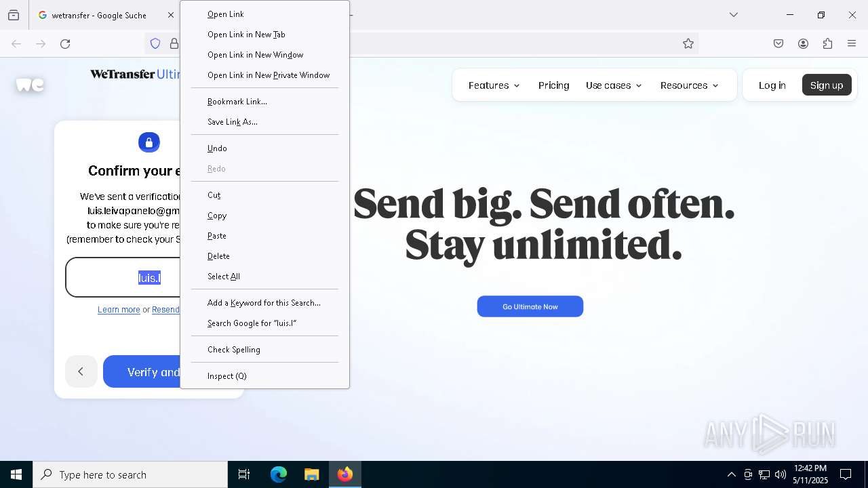Image resolution: width=868 pixels, height=488 pixels.
Task: Click the Firefox taskbar icon
Action: (x=345, y=474)
